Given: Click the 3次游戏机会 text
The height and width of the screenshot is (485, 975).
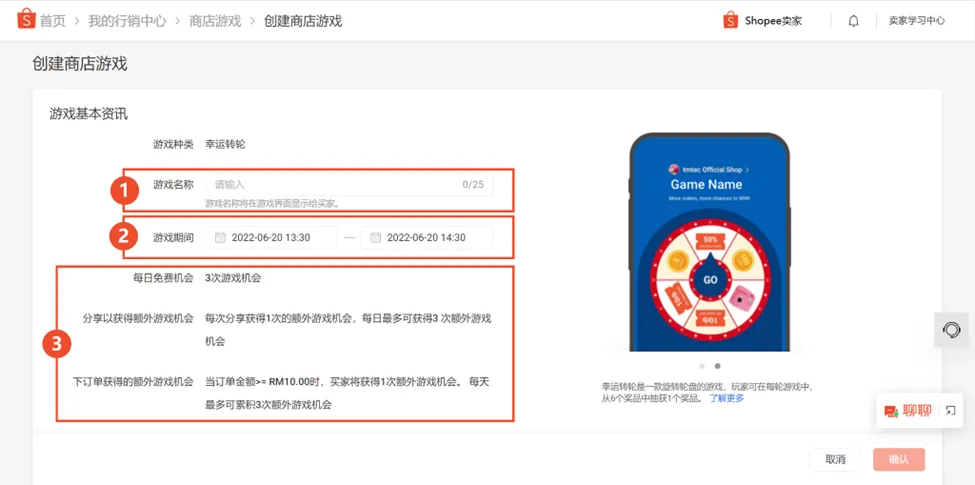Looking at the screenshot, I should [233, 278].
